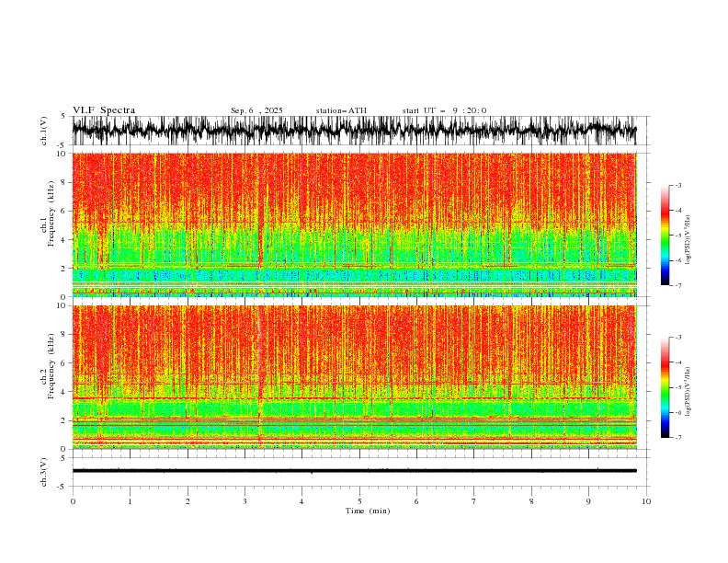Click the "-7" label on ch.2 colorbar
The height and width of the screenshot is (563, 728).
(x=677, y=438)
